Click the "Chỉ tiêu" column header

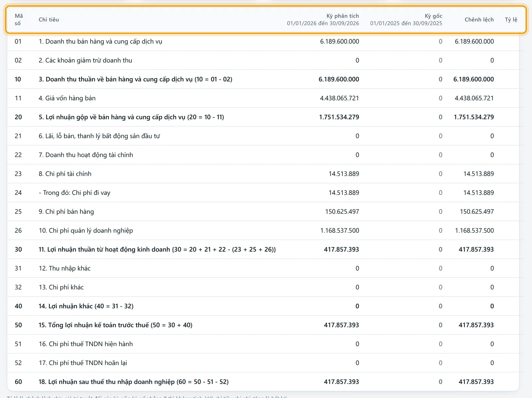49,20
